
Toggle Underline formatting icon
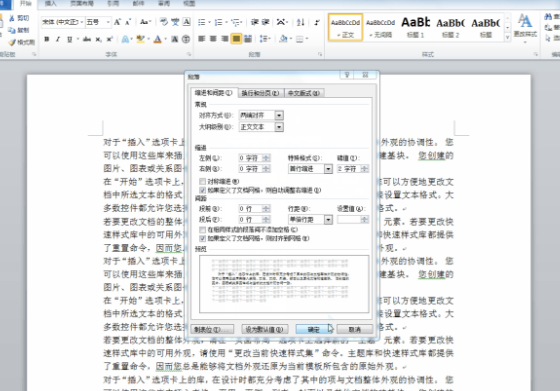[69, 39]
